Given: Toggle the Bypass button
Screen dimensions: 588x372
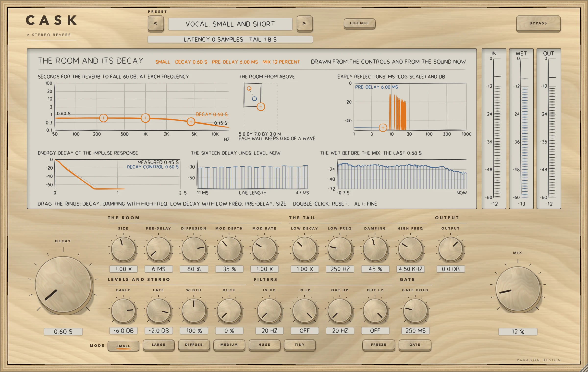Looking at the screenshot, I should click(538, 23).
